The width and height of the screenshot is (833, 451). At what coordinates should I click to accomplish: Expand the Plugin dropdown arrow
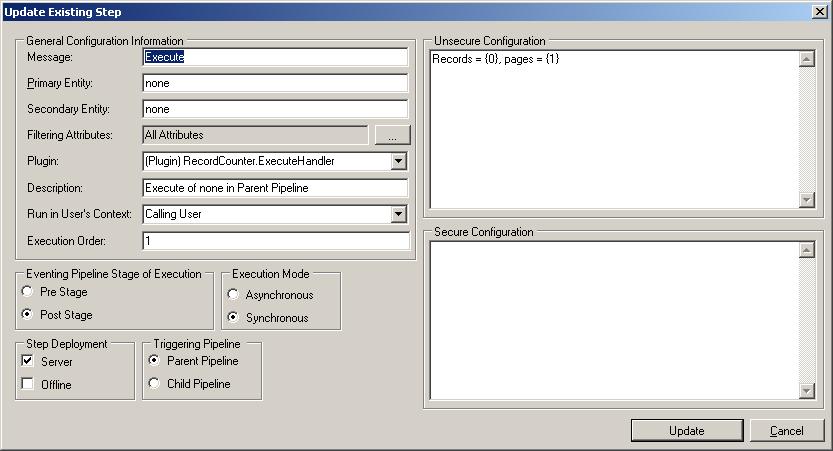point(398,161)
